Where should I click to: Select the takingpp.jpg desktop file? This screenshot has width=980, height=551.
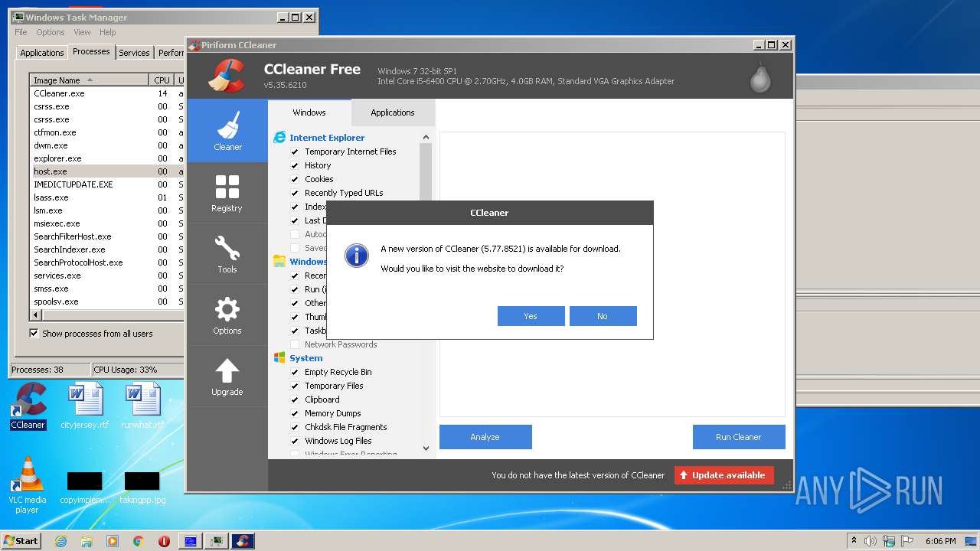click(x=142, y=487)
